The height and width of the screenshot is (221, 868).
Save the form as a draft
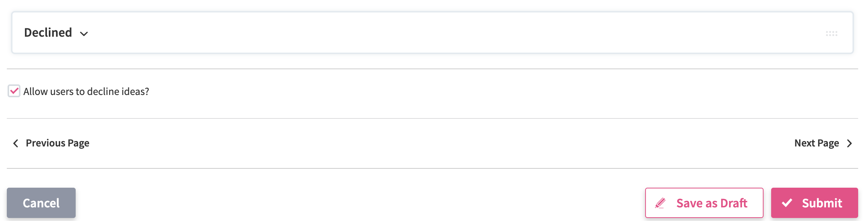704,203
